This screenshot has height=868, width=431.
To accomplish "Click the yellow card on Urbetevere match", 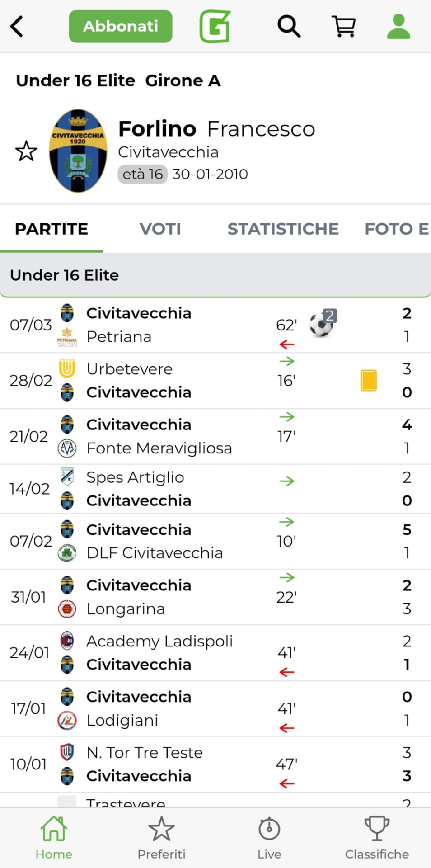I will 369,380.
